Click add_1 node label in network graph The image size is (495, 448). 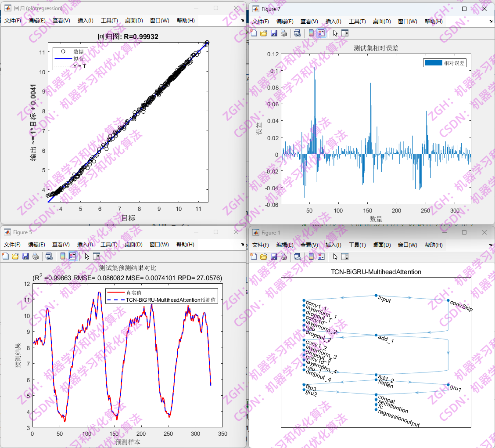click(x=386, y=340)
